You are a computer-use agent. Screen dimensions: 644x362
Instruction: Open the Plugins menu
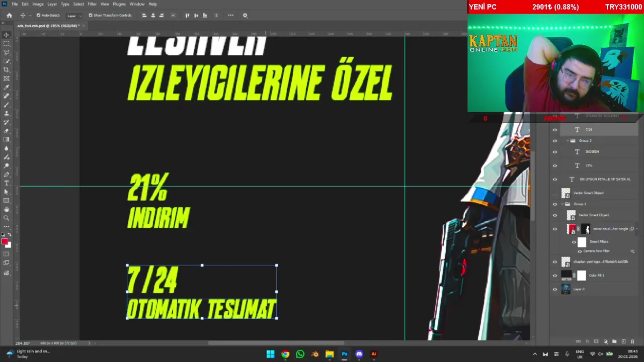(x=119, y=4)
